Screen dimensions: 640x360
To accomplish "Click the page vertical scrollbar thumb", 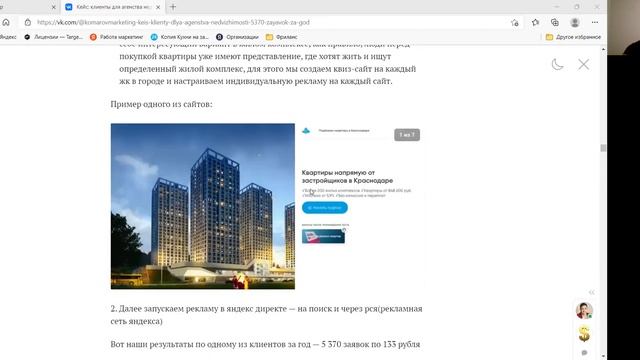I will coord(603,148).
